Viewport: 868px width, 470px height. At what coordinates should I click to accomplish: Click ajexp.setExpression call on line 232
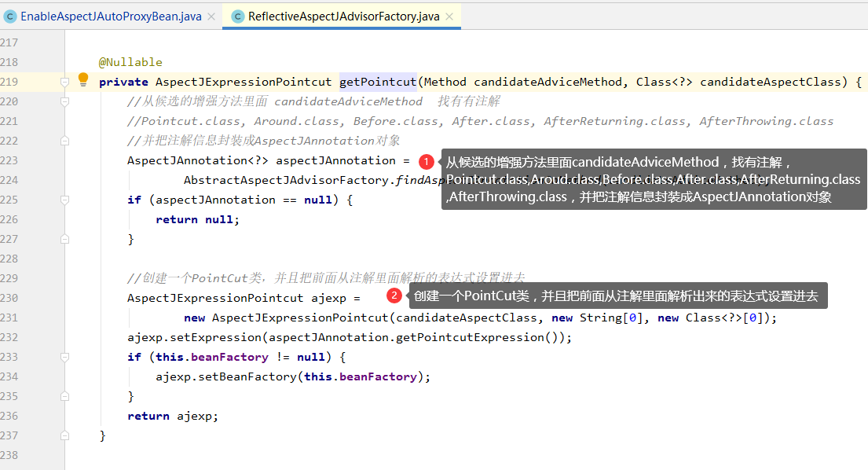point(194,337)
